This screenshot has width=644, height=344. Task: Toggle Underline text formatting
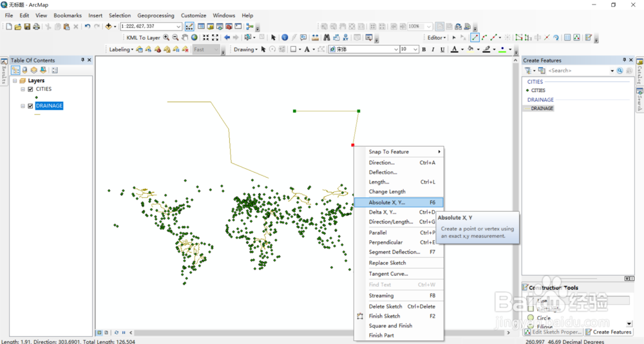[442, 50]
